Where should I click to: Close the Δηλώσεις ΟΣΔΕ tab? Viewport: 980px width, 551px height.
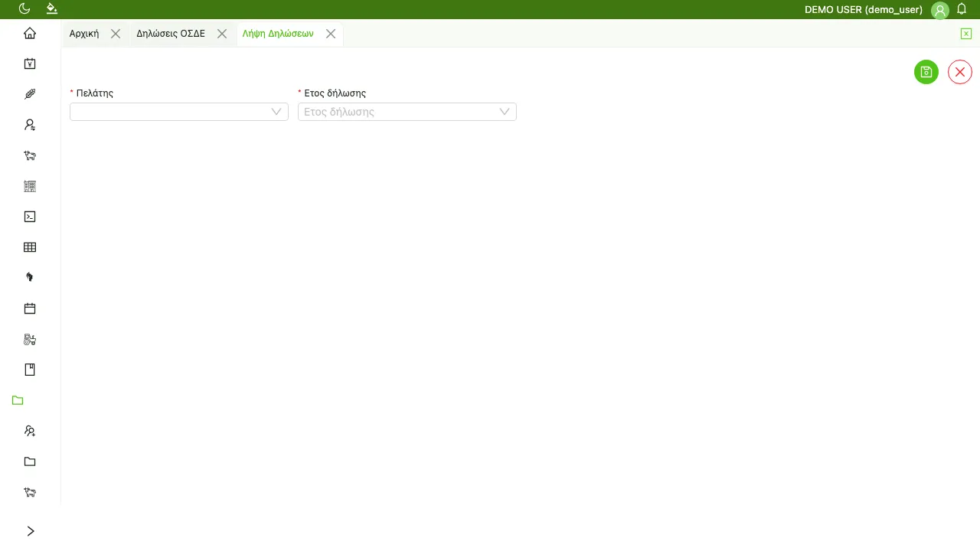(222, 34)
